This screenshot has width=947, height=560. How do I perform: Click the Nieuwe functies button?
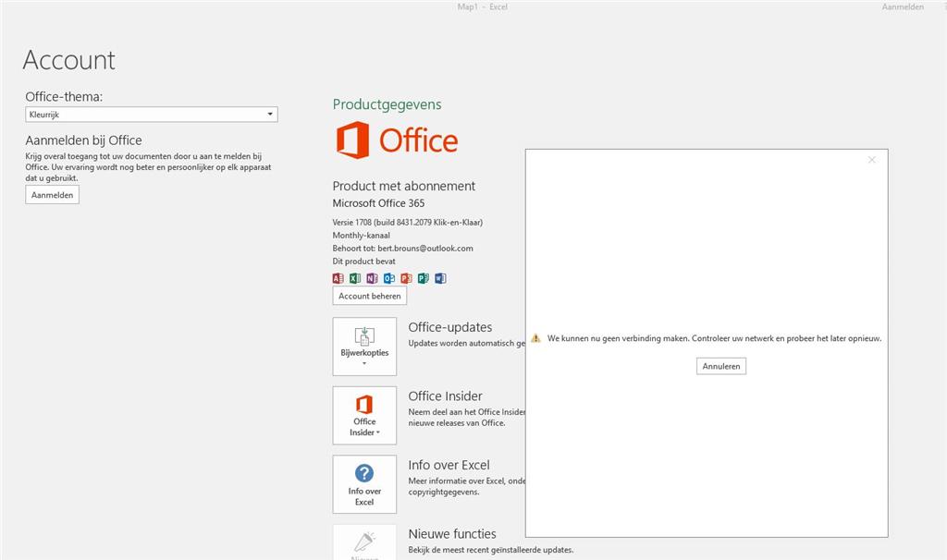pos(364,542)
